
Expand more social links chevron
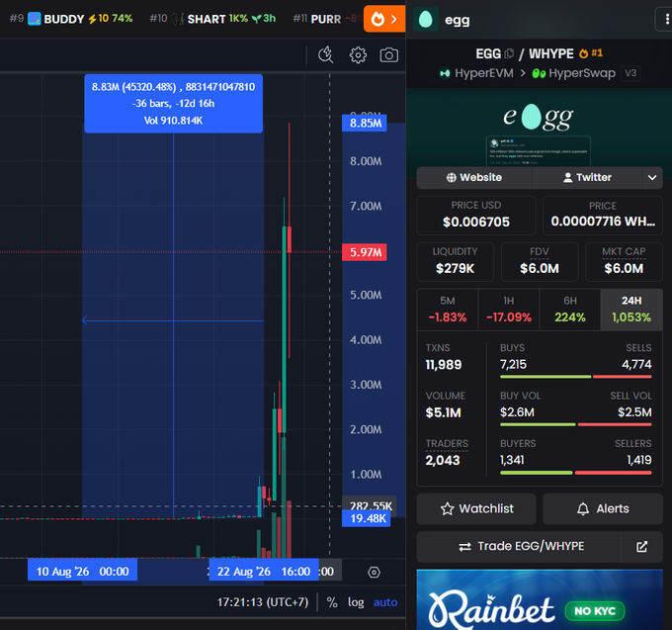(x=652, y=178)
